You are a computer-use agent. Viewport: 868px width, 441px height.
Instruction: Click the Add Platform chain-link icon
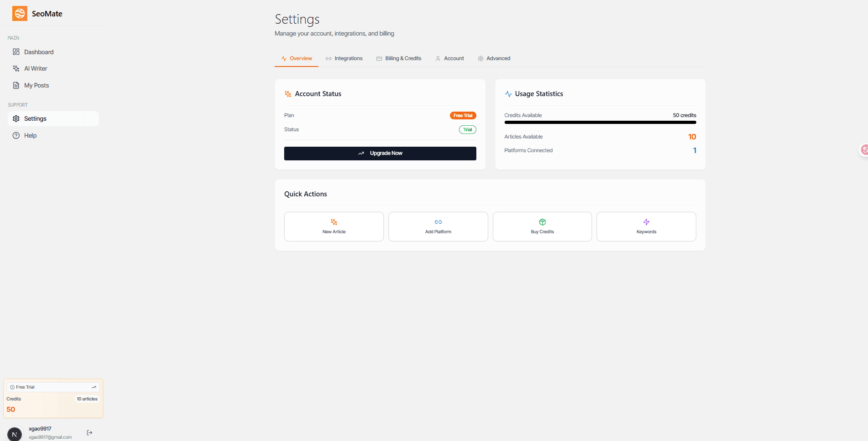click(x=438, y=222)
